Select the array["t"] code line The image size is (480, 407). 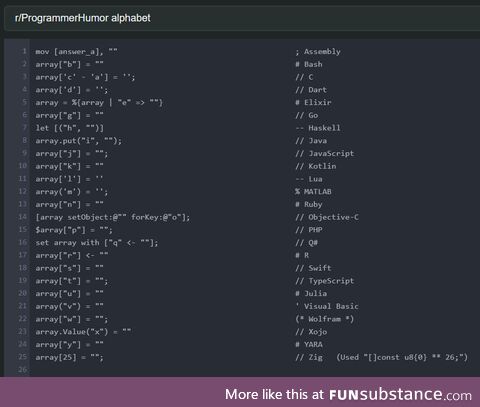(72, 281)
